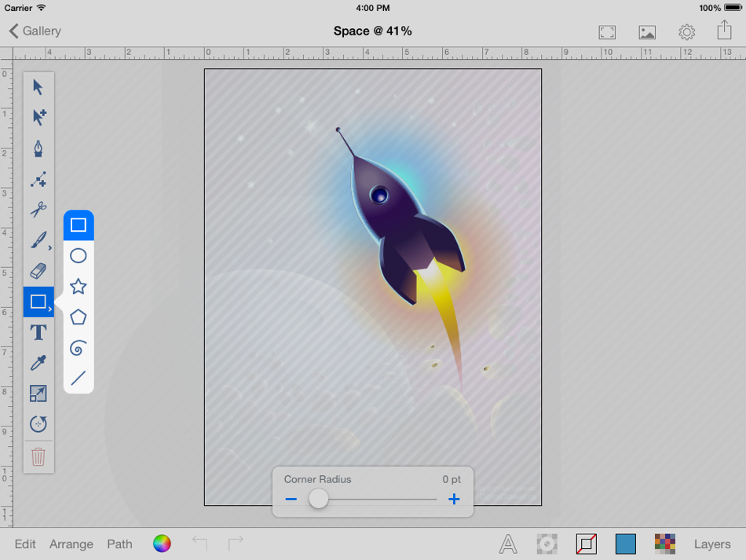This screenshot has height=560, width=746.
Task: Choose the Rotate tool
Action: (38, 424)
